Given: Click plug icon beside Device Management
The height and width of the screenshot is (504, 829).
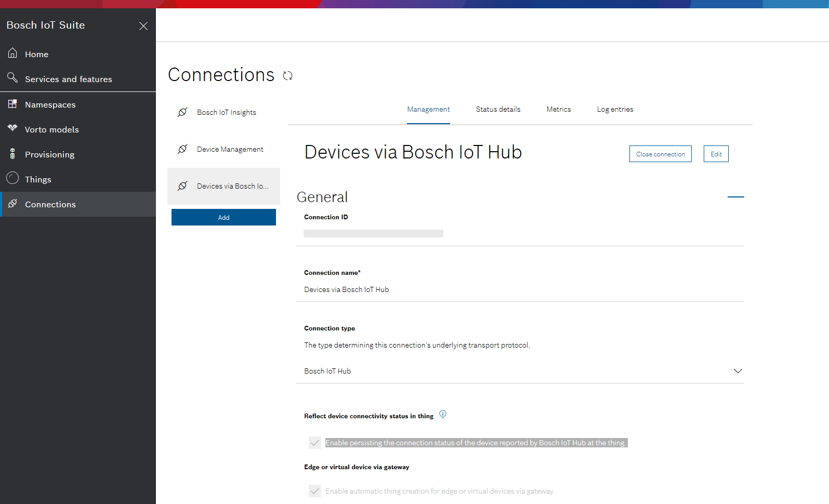Looking at the screenshot, I should point(182,149).
